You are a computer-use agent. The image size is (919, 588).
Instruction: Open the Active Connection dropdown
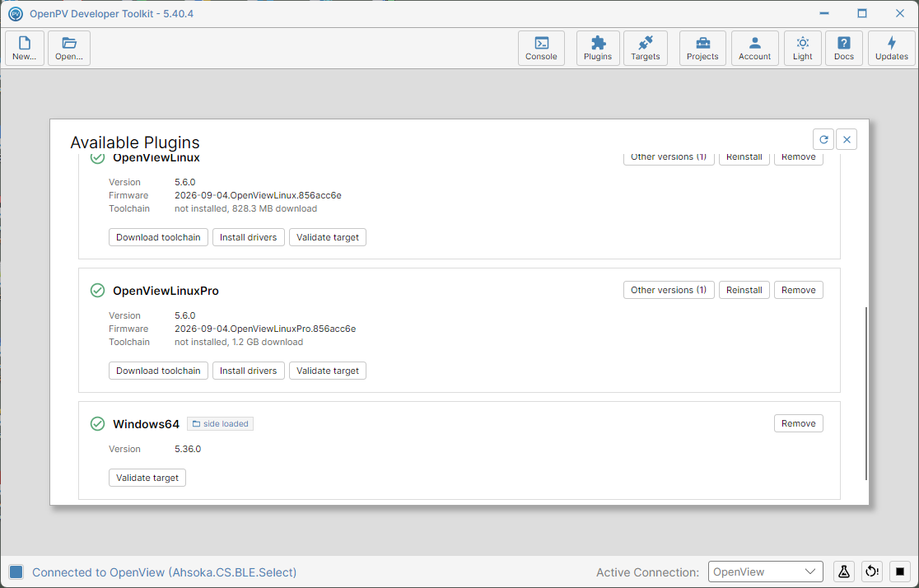[766, 572]
